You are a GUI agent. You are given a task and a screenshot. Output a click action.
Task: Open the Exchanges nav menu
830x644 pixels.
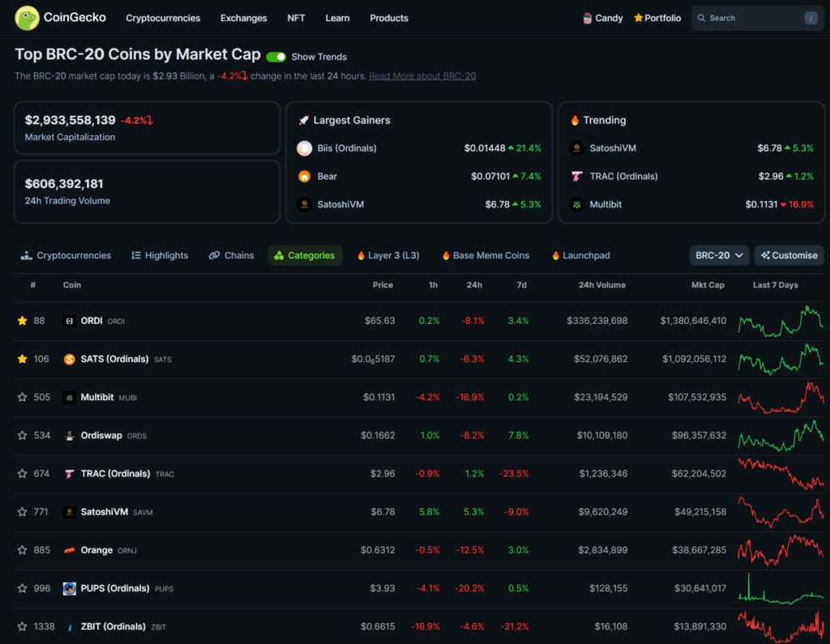click(243, 18)
